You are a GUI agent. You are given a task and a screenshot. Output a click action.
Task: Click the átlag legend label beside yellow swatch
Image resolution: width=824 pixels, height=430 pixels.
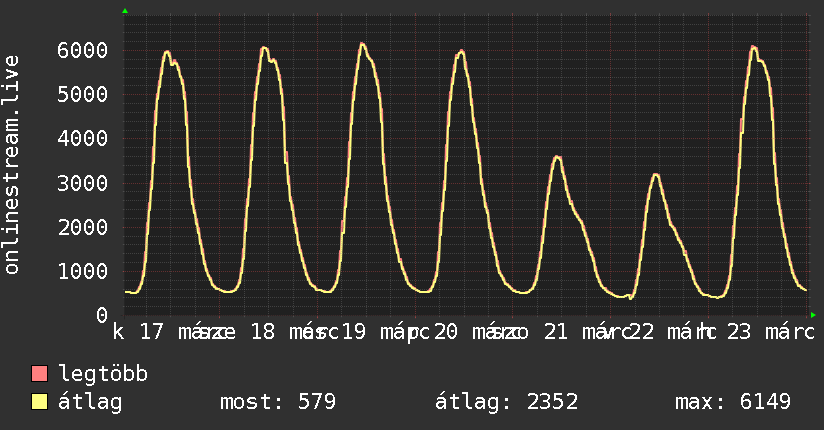tap(90, 402)
